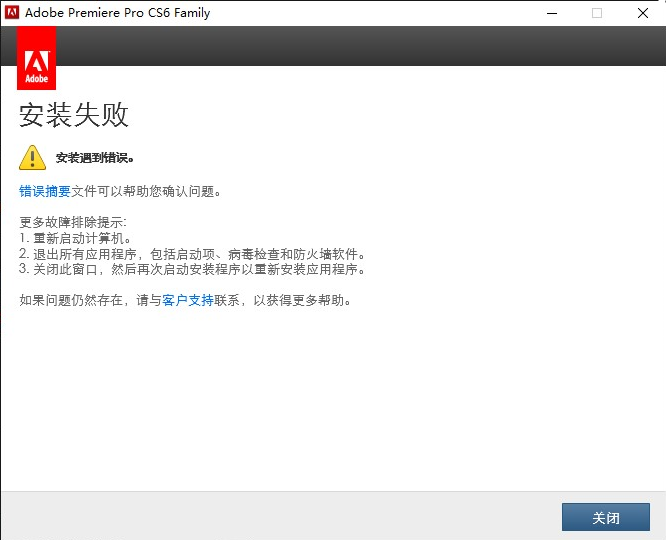Click the line starting 2. 退出所有应用程序

pyautogui.click(x=192, y=254)
